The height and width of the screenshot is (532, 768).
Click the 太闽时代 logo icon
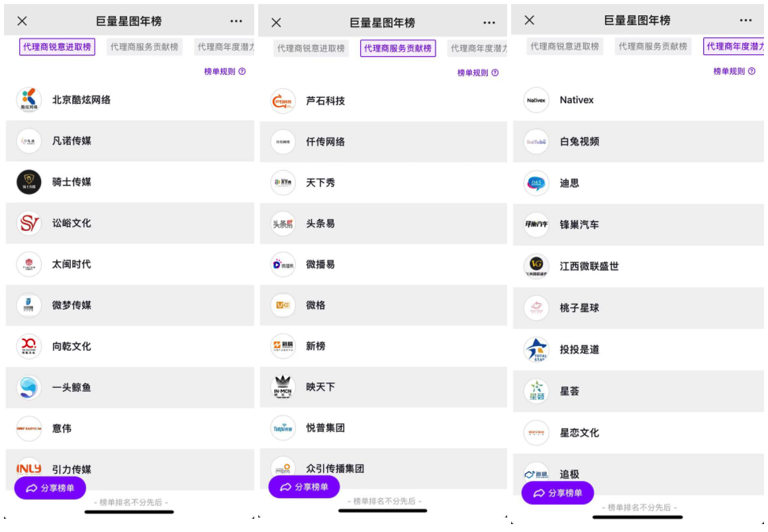tap(29, 264)
